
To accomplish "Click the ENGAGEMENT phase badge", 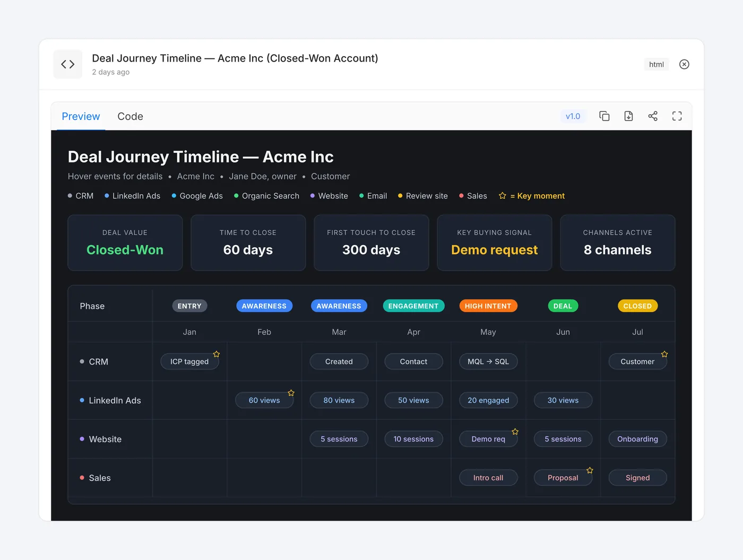I will [413, 306].
